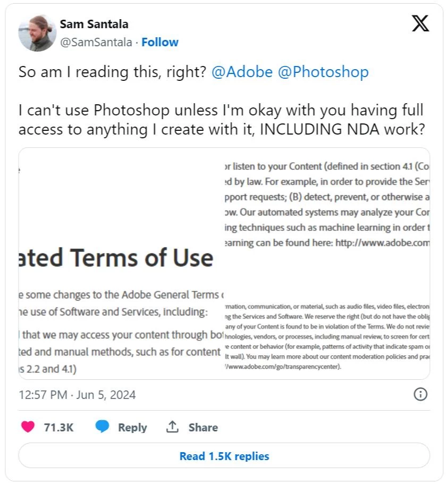
Task: Click the tweet text about NDA work
Action: coord(222,120)
